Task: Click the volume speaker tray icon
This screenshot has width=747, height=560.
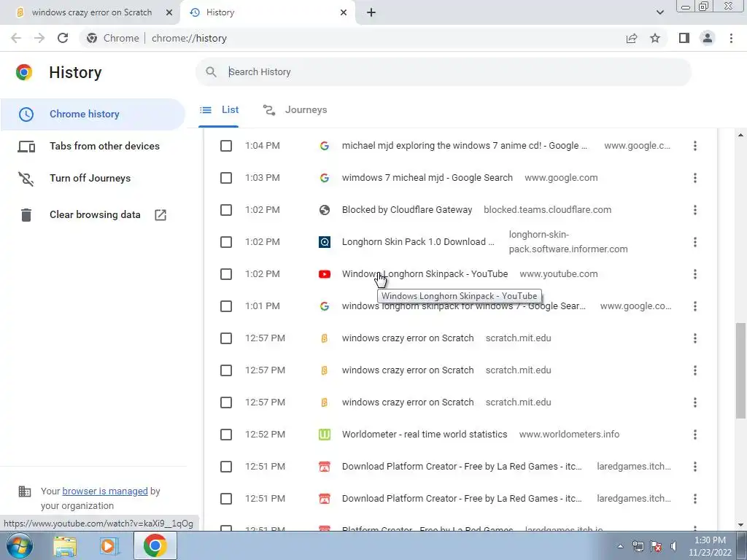Action: [x=673, y=546]
